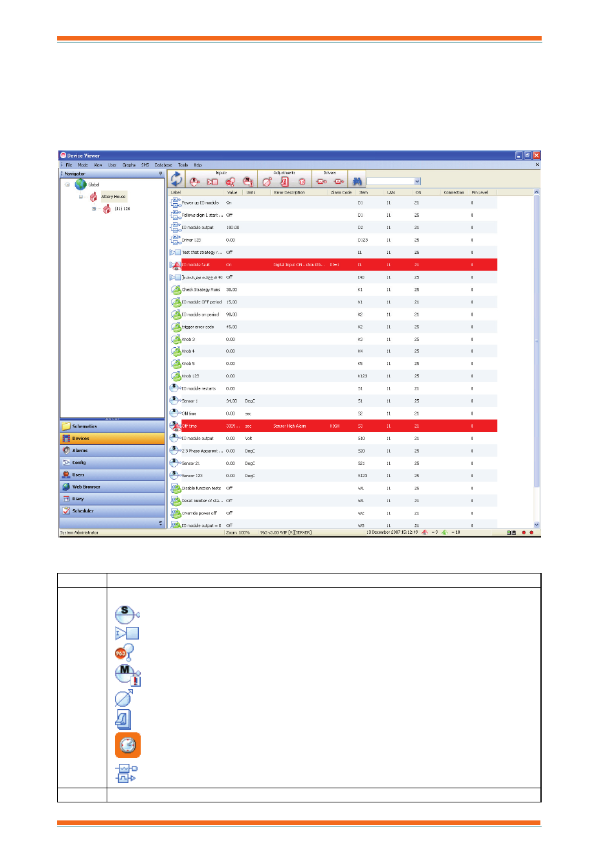Click the first Drivers toolbar icon
The image size is (613, 868).
click(322, 182)
